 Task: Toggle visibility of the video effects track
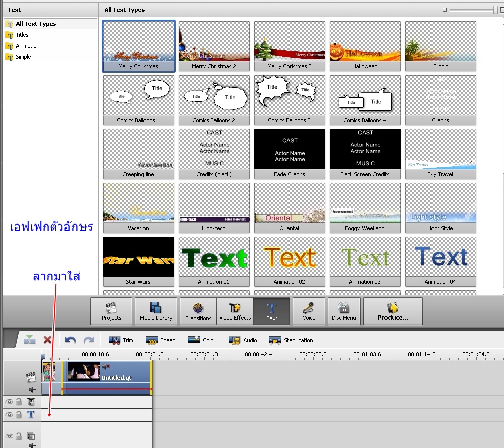[x=9, y=402]
